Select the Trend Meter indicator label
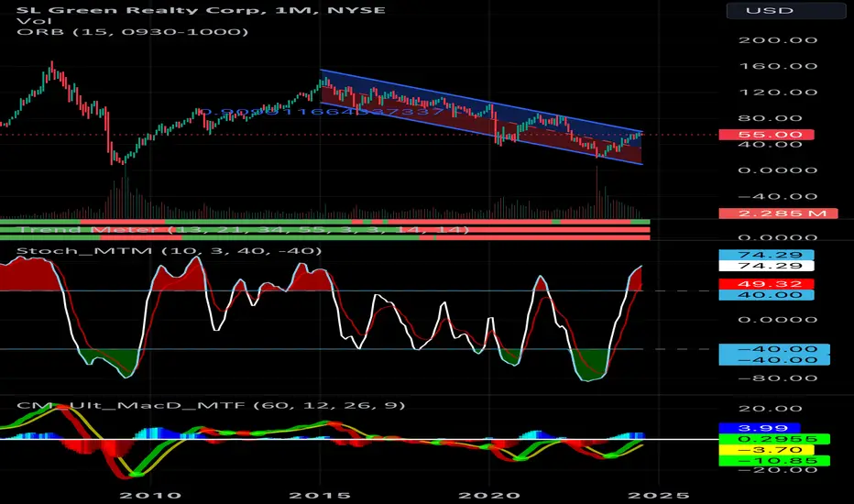The image size is (854, 504). point(244,229)
